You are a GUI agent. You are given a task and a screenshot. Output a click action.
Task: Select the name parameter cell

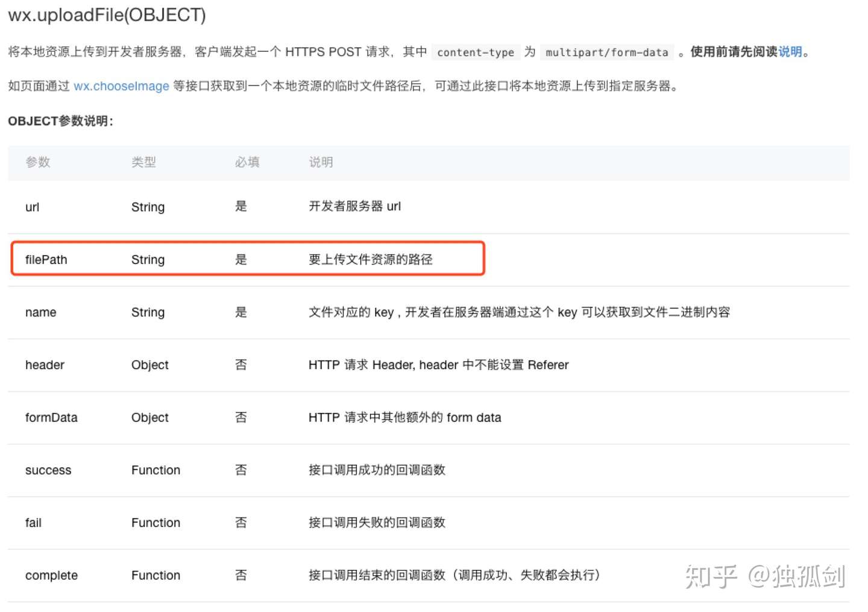(41, 312)
